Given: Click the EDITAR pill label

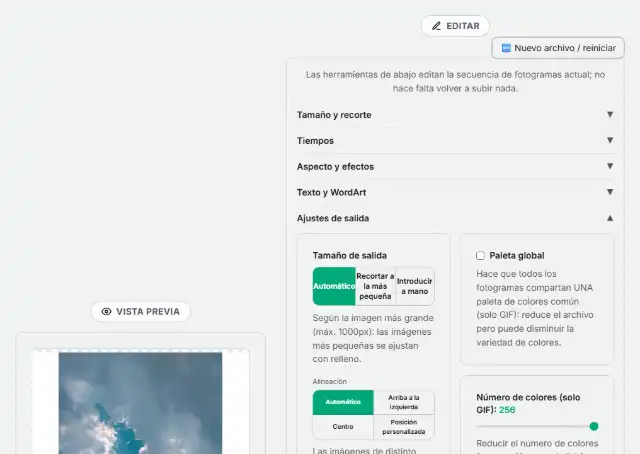Looking at the screenshot, I should click(x=455, y=26).
